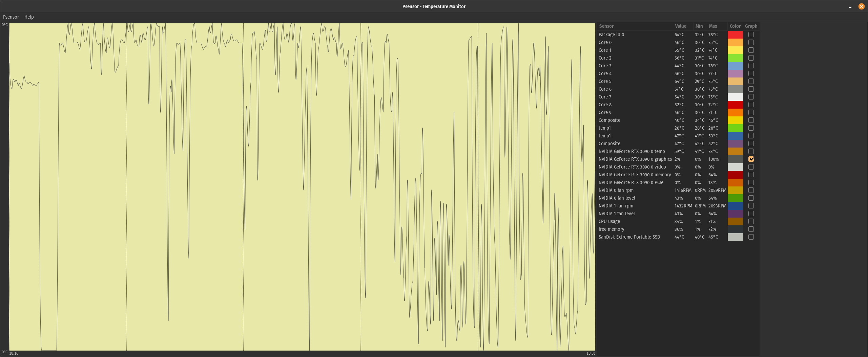The image size is (868, 357).
Task: Click the 18:36 graph end time label
Action: [591, 353]
